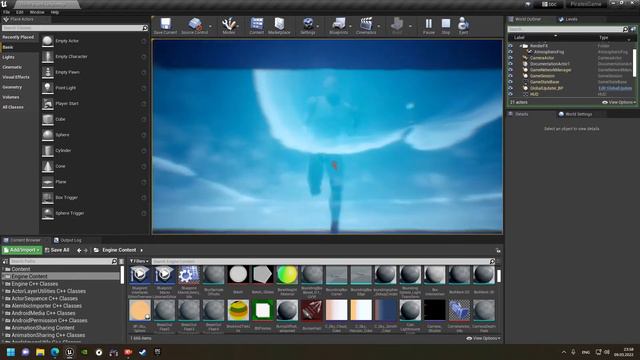Viewport: 640px width, 360px height.
Task: Open the Edit menu
Action: 20,12
